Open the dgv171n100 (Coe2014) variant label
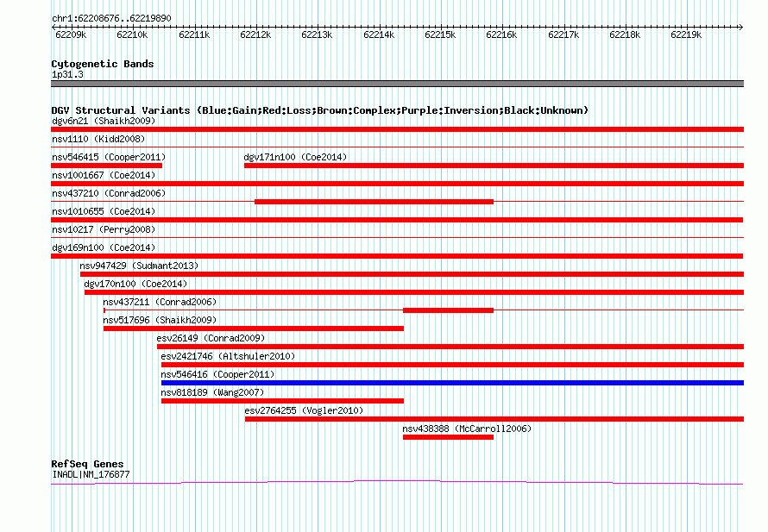The width and height of the screenshot is (768, 532). (295, 157)
